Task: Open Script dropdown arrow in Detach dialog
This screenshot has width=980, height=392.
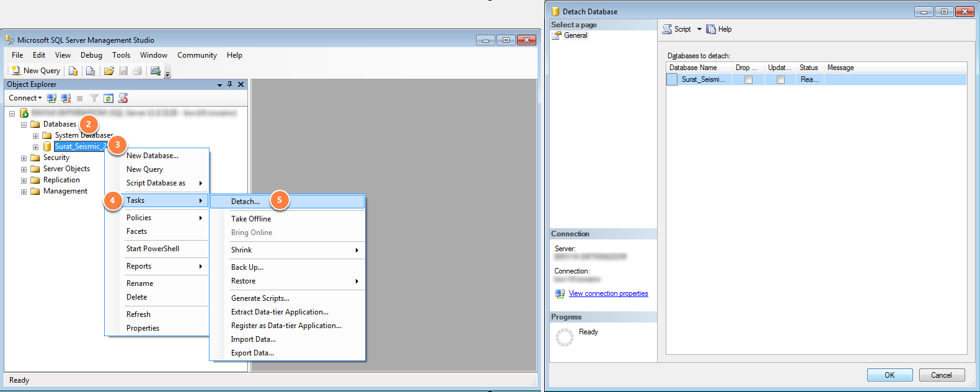Action: coord(699,29)
